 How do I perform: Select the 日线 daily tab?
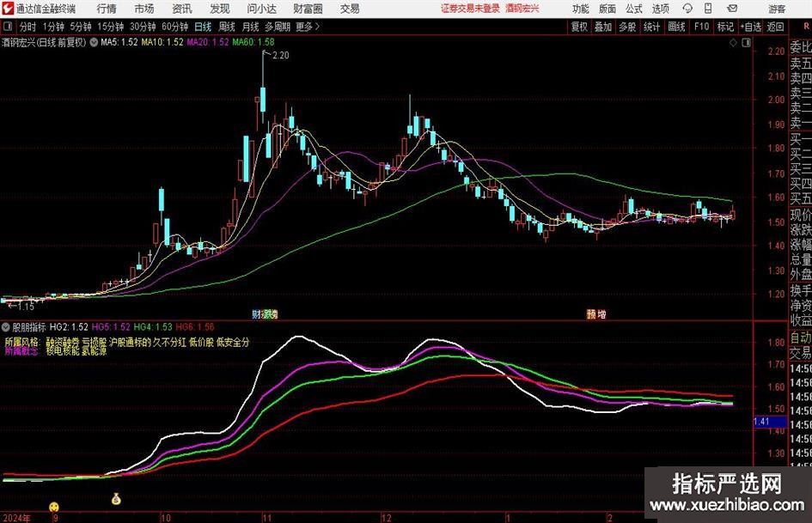203,27
